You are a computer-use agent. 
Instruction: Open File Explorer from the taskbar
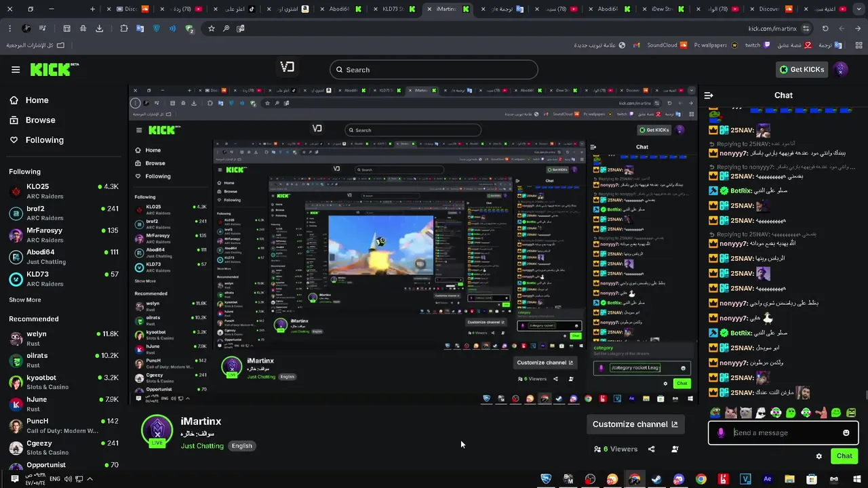[789, 479]
